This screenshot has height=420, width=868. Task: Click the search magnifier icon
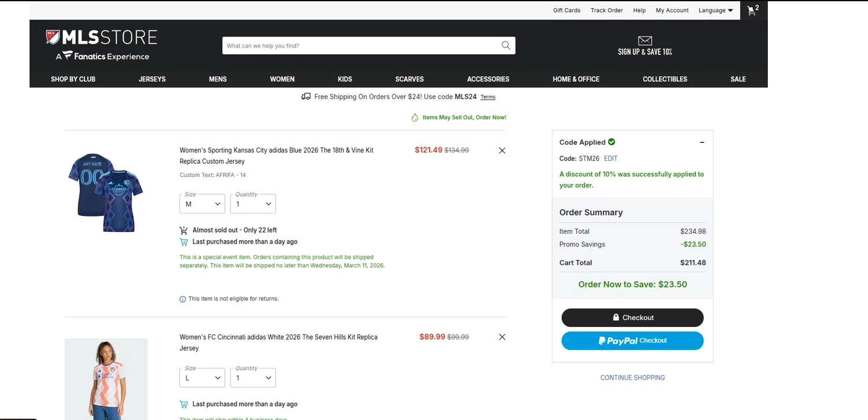point(506,45)
